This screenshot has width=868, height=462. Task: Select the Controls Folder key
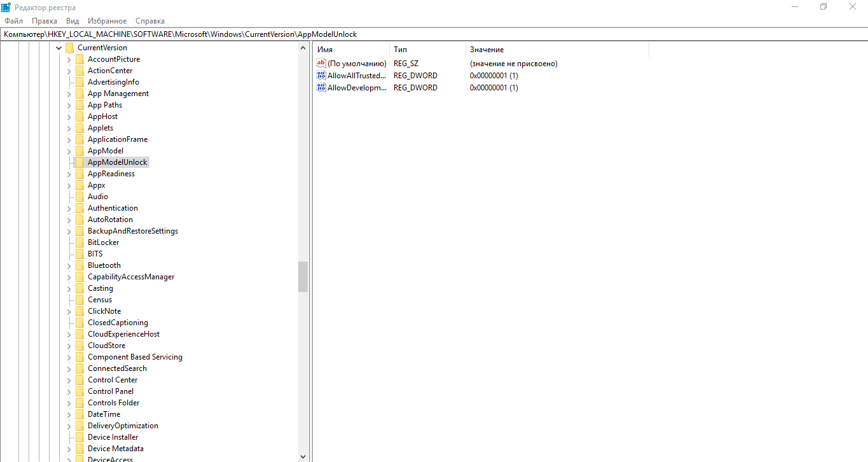pos(114,403)
